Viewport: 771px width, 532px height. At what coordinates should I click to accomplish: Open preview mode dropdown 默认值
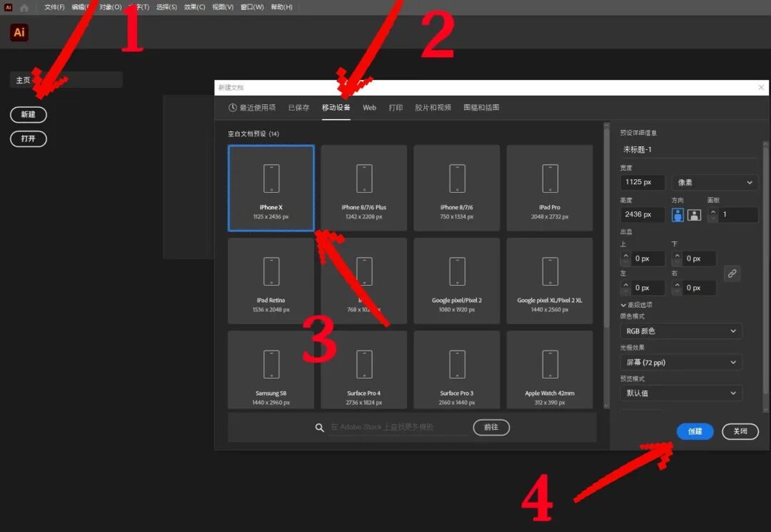click(x=681, y=393)
